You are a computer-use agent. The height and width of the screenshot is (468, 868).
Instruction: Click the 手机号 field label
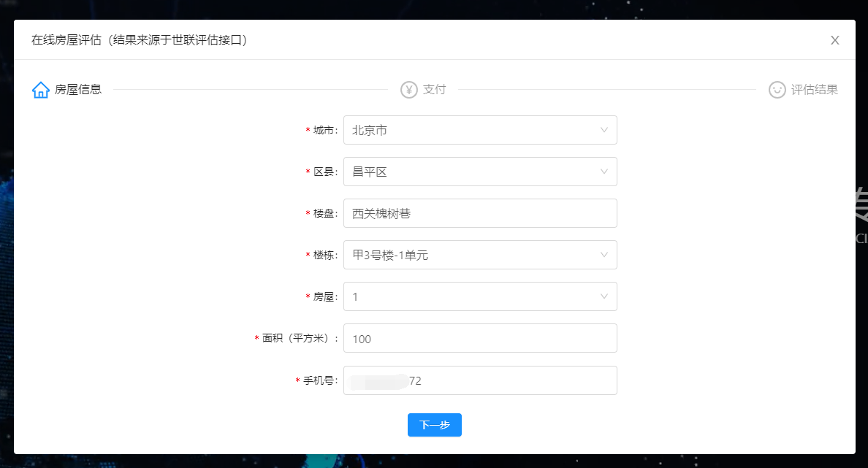[320, 380]
